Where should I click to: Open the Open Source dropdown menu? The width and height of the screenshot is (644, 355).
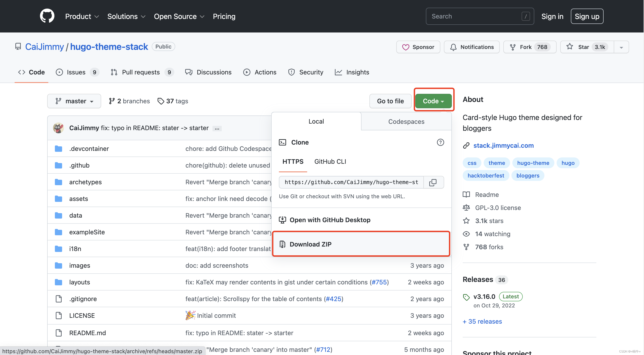[x=179, y=16]
